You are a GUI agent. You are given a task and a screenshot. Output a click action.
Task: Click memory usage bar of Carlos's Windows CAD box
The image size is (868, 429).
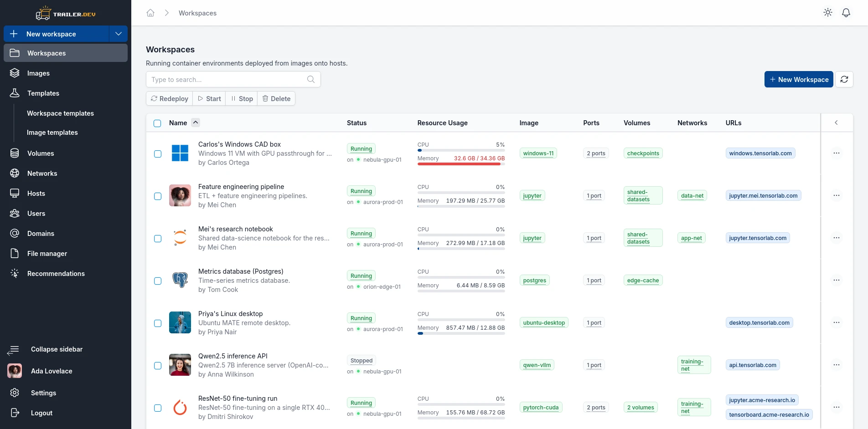461,164
